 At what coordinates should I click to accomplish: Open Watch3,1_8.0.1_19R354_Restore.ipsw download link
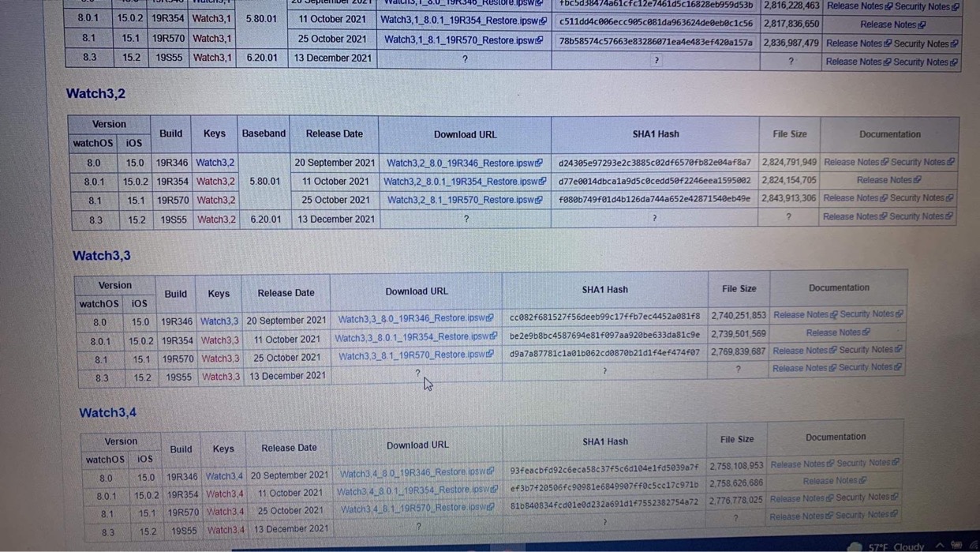[463, 20]
